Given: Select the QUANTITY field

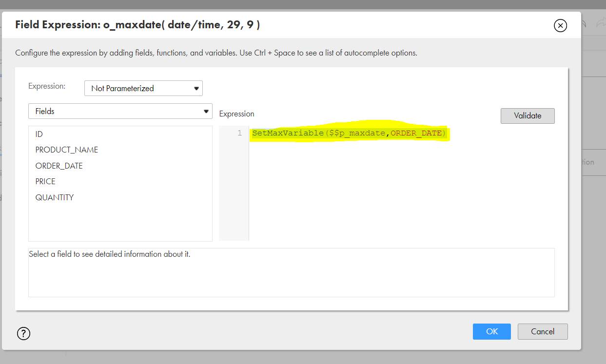Looking at the screenshot, I should coord(55,197).
